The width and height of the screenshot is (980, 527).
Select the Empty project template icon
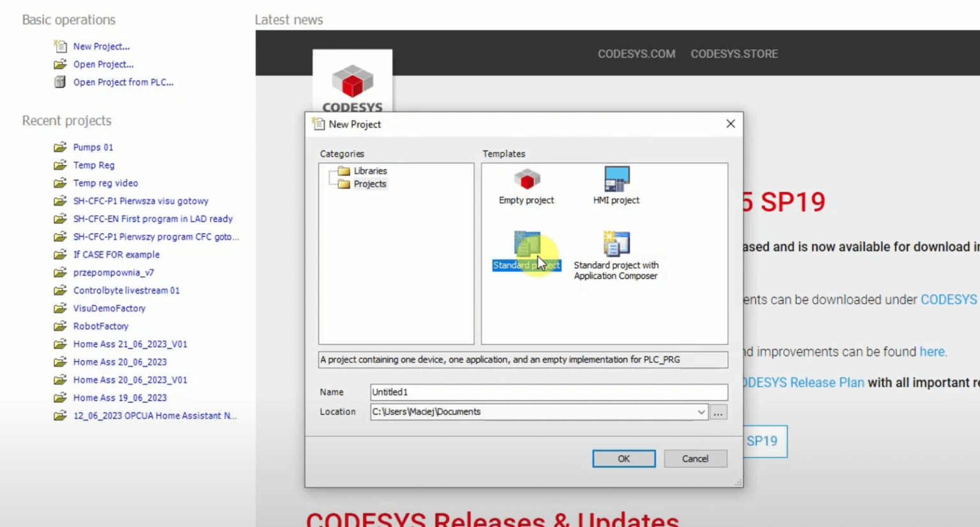point(527,180)
